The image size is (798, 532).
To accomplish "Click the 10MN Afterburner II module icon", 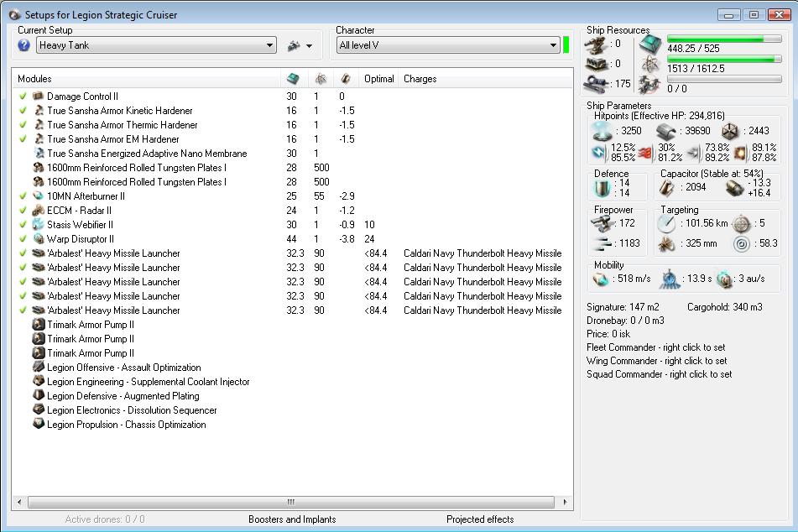I will (x=38, y=196).
